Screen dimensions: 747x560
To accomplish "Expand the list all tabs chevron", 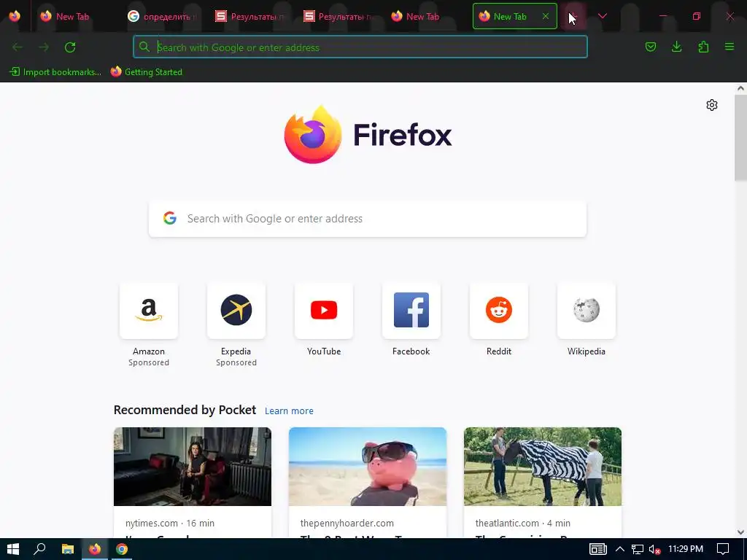I will coord(602,16).
